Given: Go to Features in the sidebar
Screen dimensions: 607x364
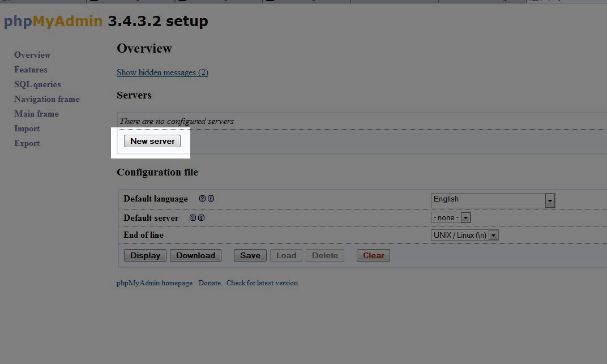Looking at the screenshot, I should coord(31,70).
